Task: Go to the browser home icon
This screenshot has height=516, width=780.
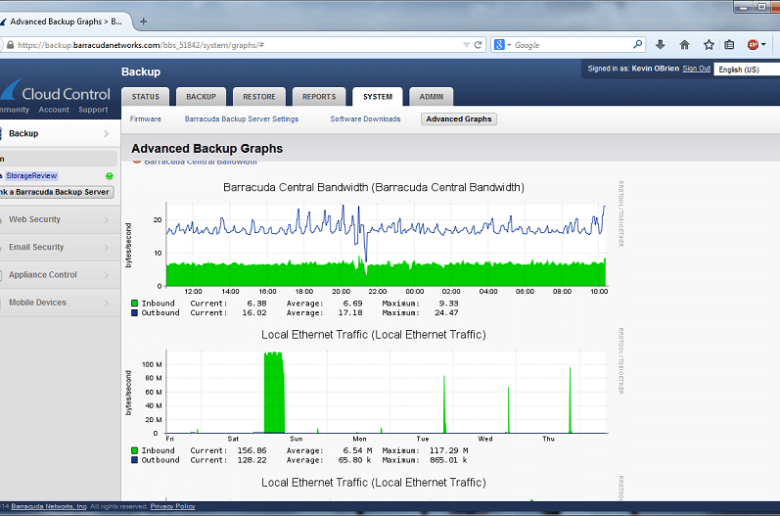Action: tap(684, 45)
